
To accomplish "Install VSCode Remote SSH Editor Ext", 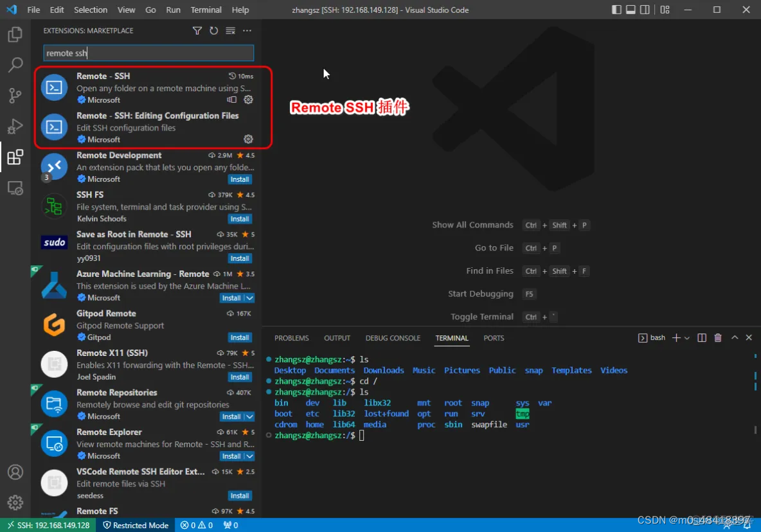I will click(x=240, y=495).
